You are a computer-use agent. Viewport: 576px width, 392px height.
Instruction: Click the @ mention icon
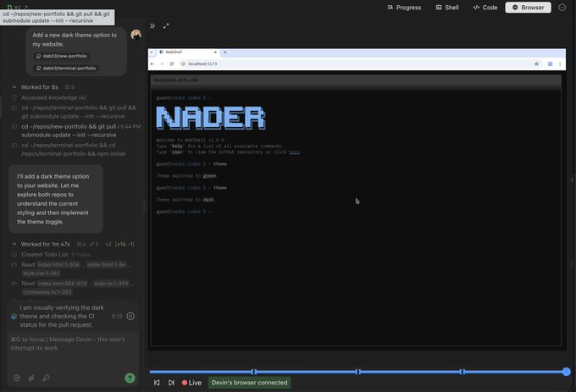click(x=17, y=378)
